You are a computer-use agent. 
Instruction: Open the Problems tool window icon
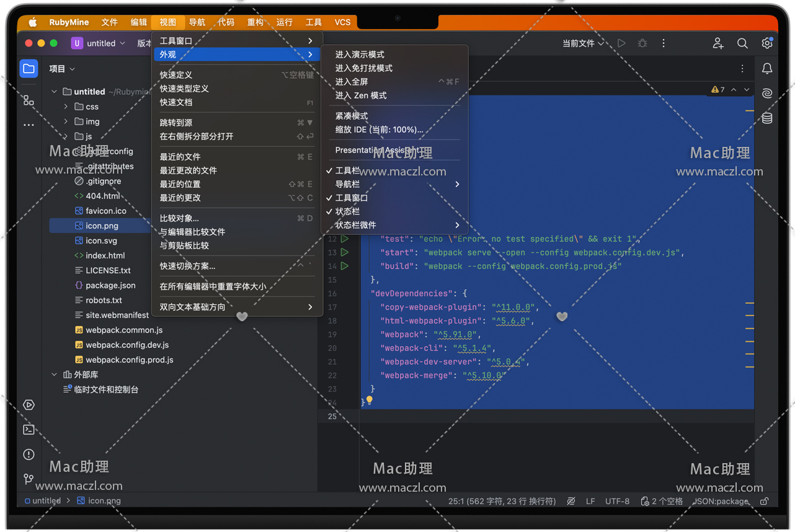pos(29,454)
